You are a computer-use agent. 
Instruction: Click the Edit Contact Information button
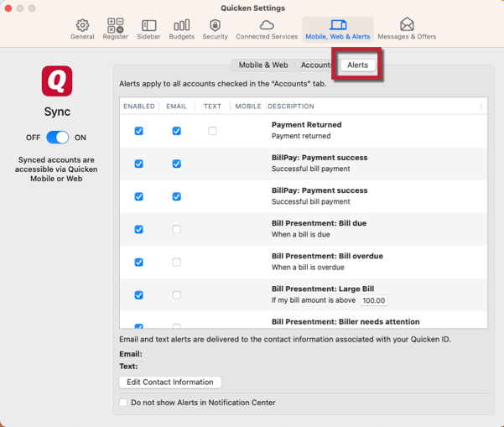click(170, 382)
